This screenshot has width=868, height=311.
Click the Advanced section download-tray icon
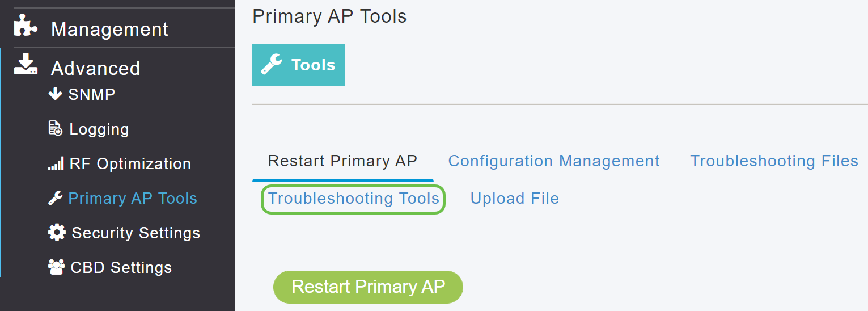click(26, 65)
